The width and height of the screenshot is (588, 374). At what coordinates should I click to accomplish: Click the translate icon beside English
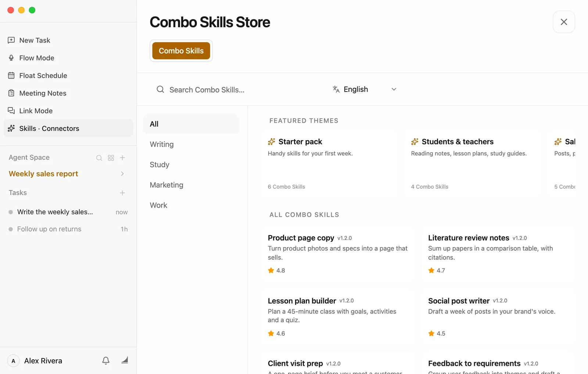tap(336, 89)
